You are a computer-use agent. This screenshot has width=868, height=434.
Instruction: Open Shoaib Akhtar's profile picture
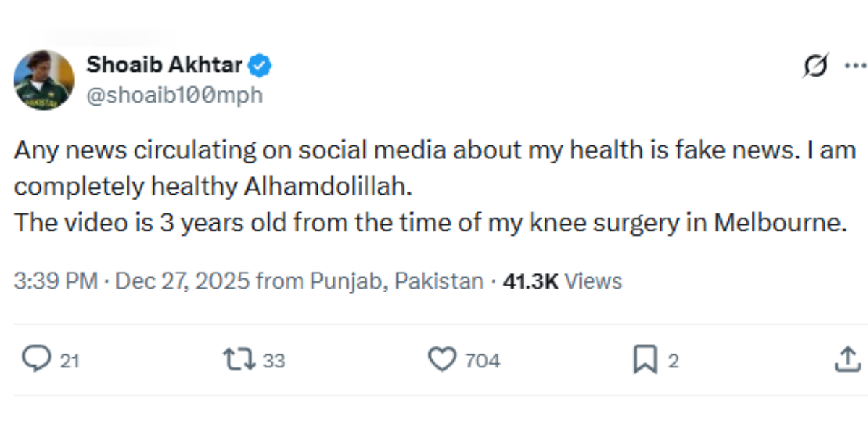44,80
